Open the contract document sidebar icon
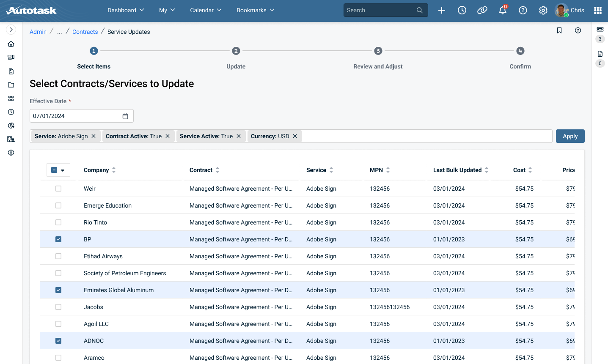The height and width of the screenshot is (364, 608). [x=11, y=71]
